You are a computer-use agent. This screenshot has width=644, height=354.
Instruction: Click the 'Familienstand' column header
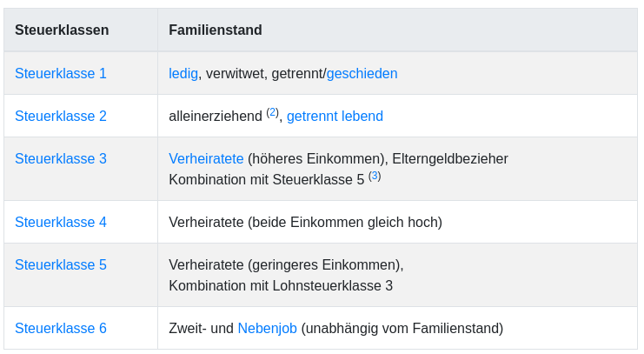point(216,30)
